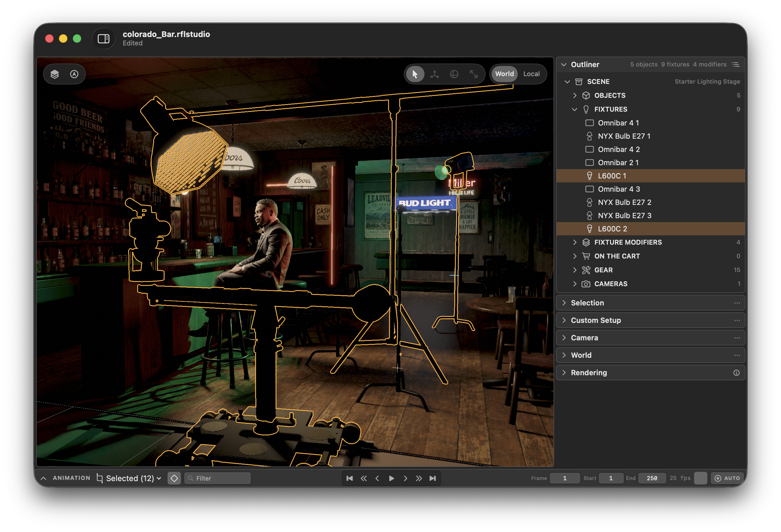Play the animation

(391, 478)
